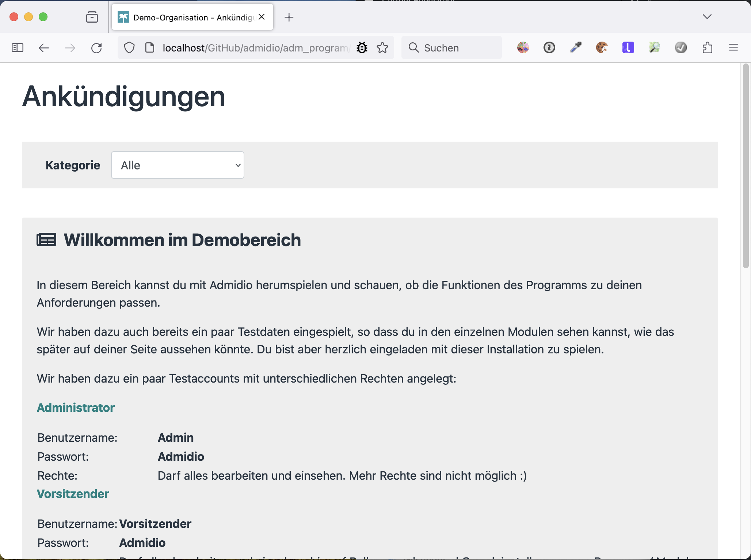Click the 1Password extension icon
Screen dimensions: 751x560
549,47
